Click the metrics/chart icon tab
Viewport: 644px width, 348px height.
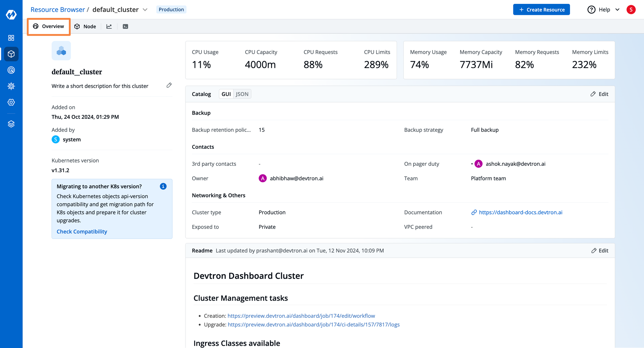109,27
